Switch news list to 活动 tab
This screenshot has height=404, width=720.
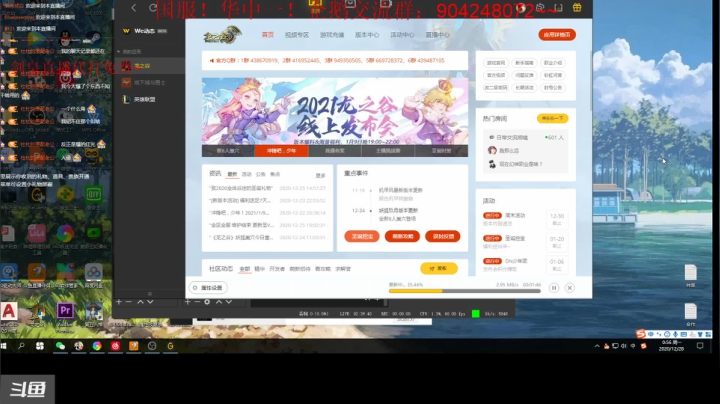(x=247, y=174)
